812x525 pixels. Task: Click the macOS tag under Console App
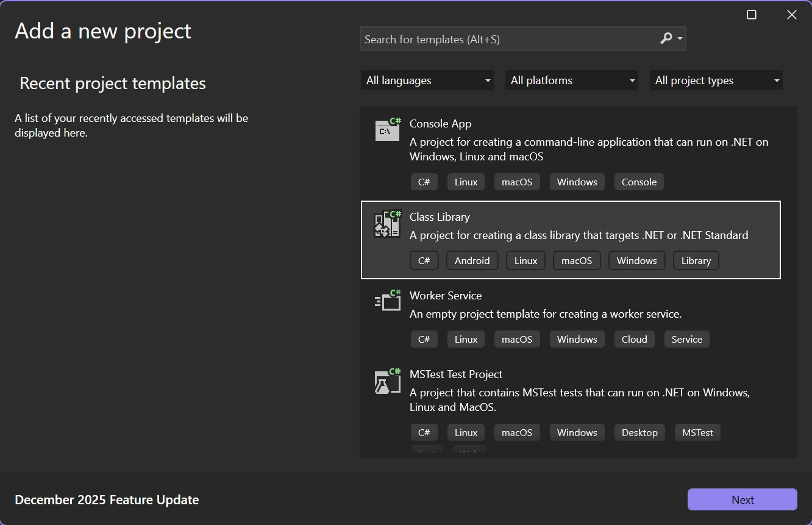click(x=517, y=182)
